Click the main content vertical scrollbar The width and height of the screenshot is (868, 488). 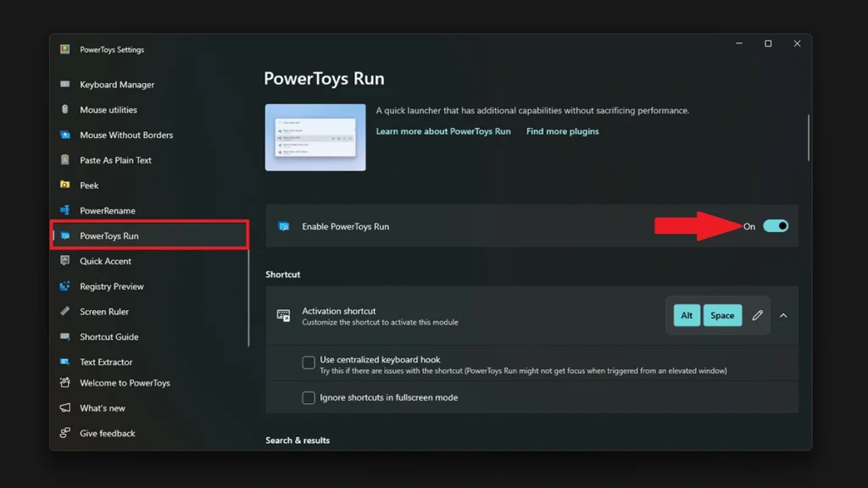pyautogui.click(x=808, y=138)
